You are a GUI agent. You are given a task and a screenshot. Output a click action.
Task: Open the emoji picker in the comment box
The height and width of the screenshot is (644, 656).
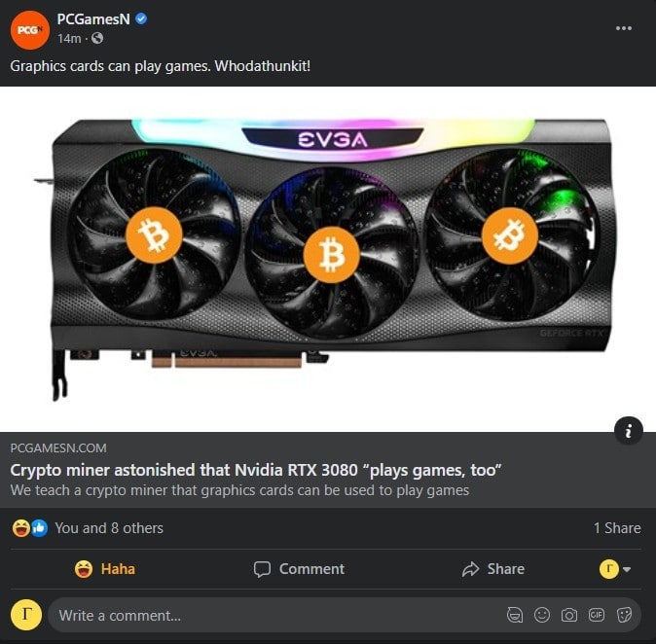point(542,615)
